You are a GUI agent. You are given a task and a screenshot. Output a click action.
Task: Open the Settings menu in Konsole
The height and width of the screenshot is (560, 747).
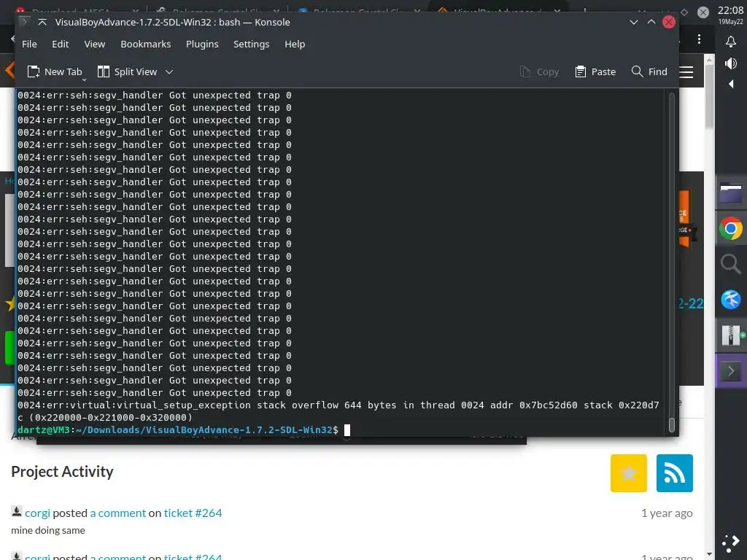(251, 44)
